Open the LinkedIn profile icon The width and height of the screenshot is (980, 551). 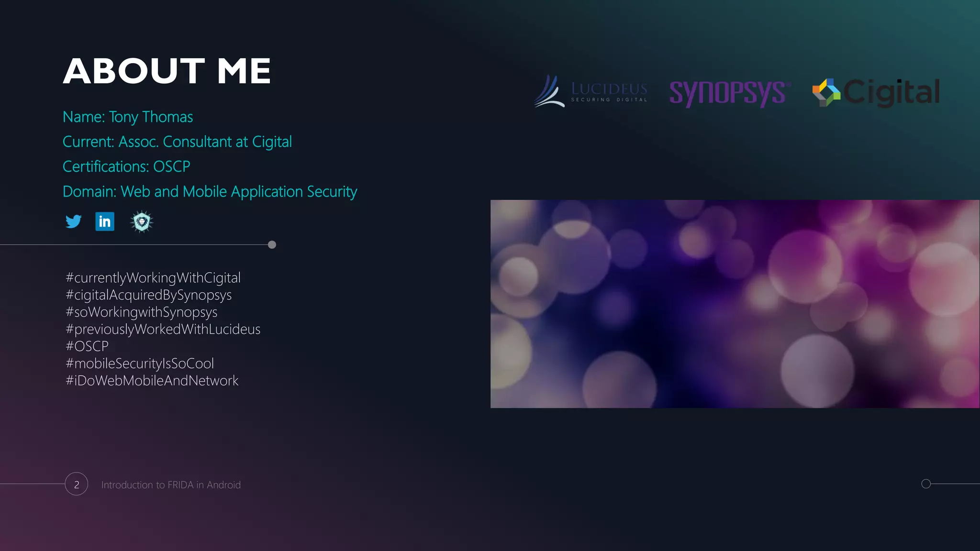pyautogui.click(x=105, y=221)
